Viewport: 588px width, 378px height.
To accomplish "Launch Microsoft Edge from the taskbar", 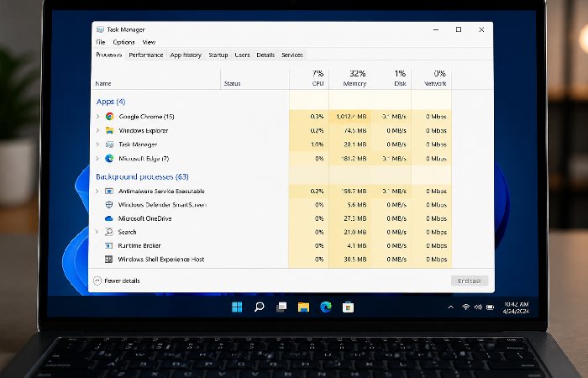I will 326,307.
